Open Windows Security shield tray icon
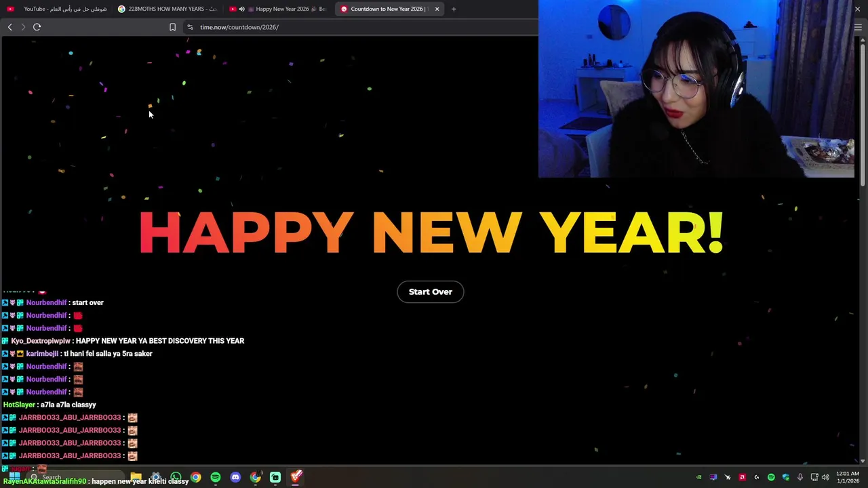The image size is (868, 488). [x=786, y=477]
